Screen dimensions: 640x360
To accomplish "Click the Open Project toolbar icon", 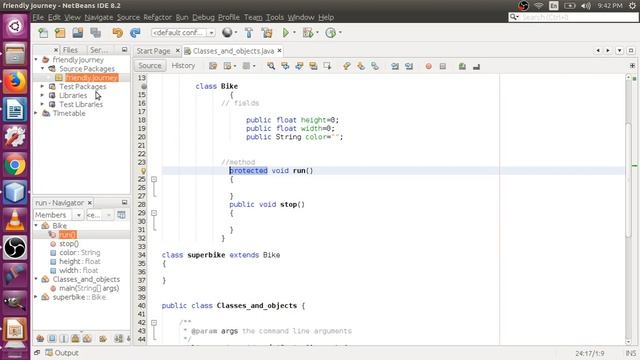I will coord(78,33).
